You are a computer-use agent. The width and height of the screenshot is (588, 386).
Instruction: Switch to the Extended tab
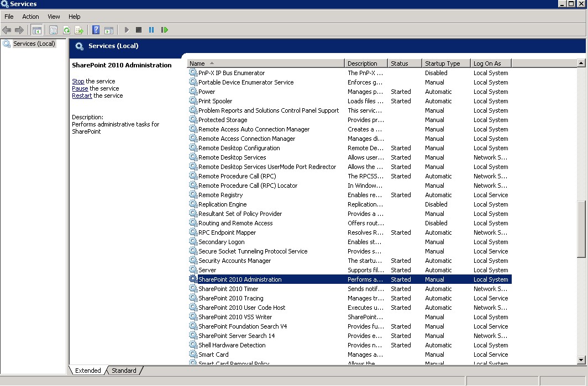(x=88, y=370)
